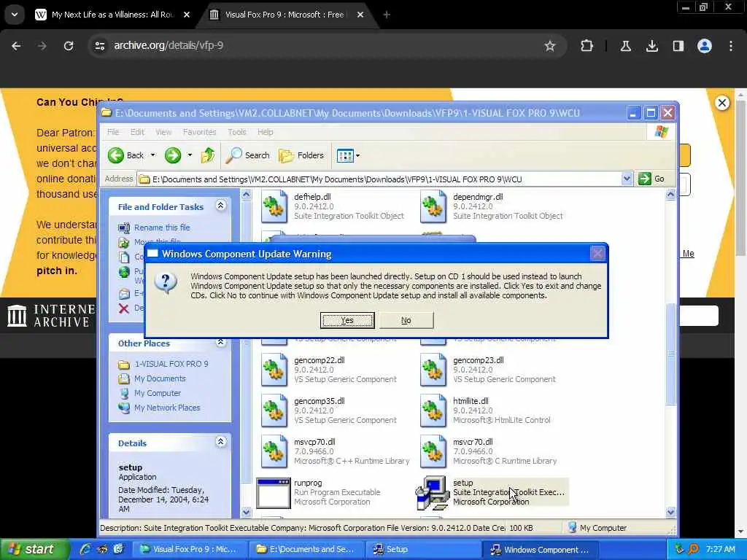Viewport: 747px width, 560px height.
Task: Select the defhelp.dll file icon
Action: [x=274, y=206]
